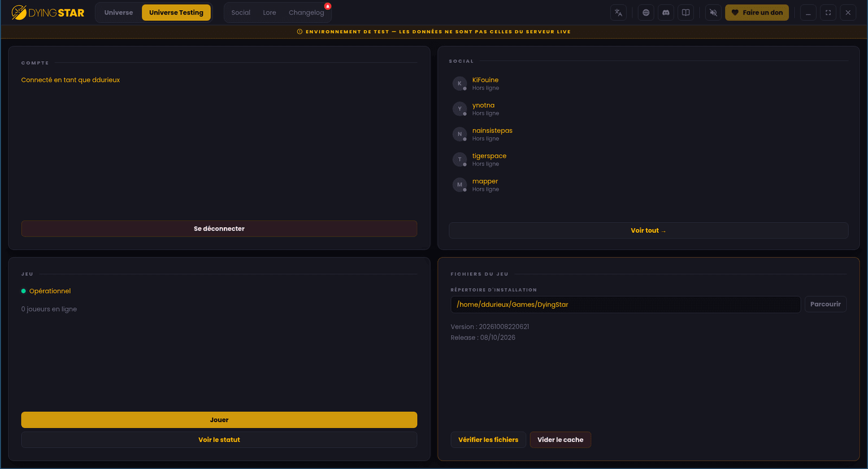Log out with Se déconnecter
868x469 pixels.
click(x=219, y=229)
